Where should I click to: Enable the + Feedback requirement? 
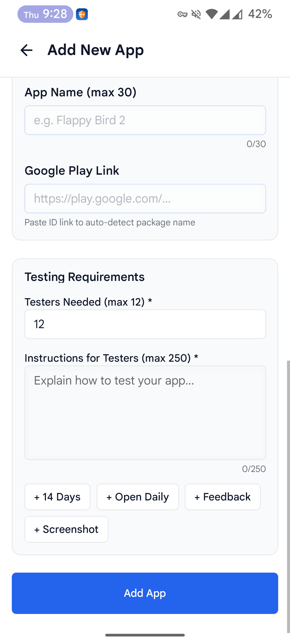point(223,497)
